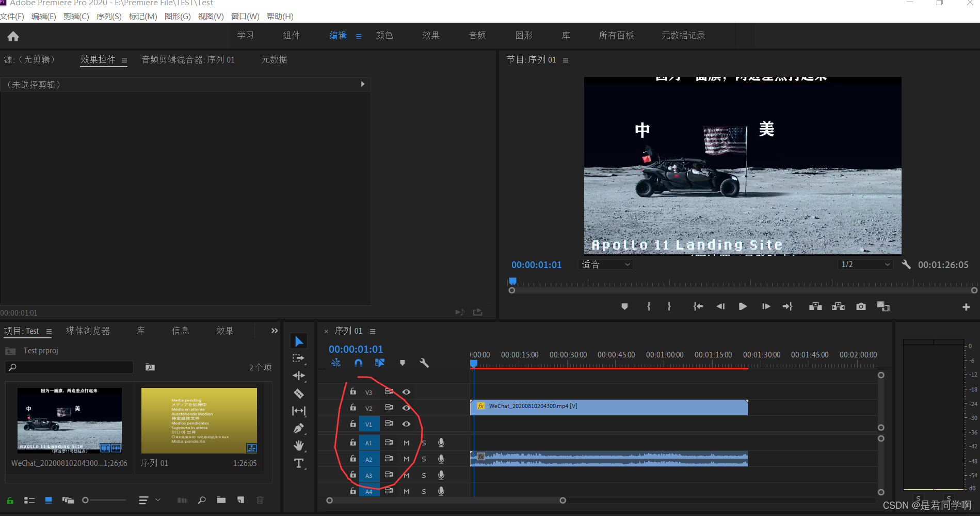The height and width of the screenshot is (516, 980).
Task: Open the 适合 zoom level dropdown
Action: point(605,264)
